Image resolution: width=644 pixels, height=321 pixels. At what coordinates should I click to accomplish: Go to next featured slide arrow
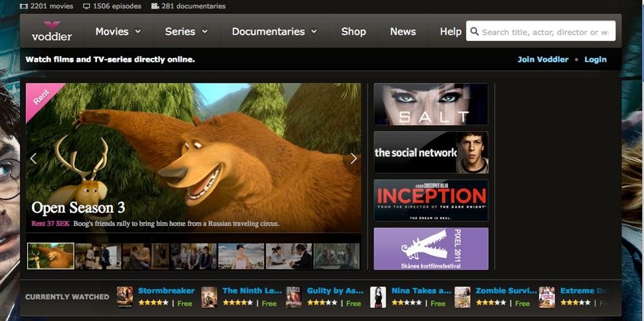tap(354, 158)
